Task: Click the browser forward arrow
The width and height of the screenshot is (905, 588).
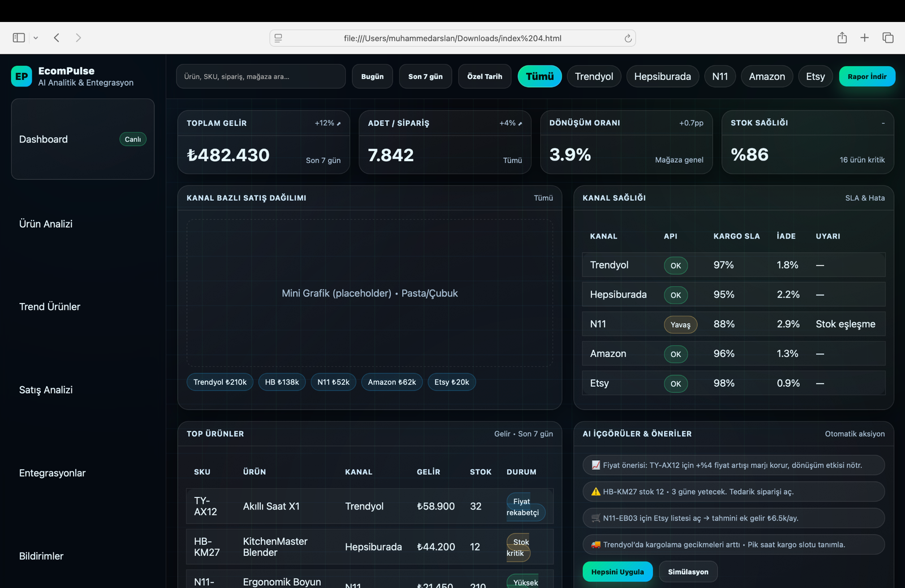Action: click(x=78, y=38)
